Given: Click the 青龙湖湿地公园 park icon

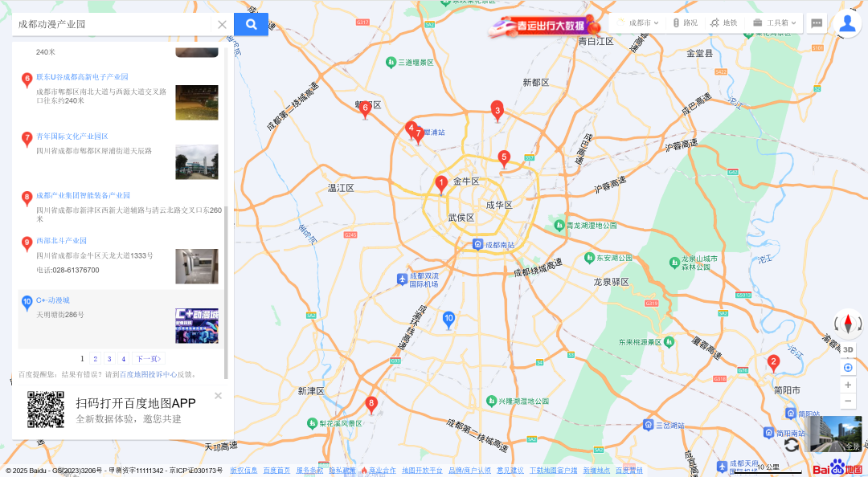Looking at the screenshot, I should [x=559, y=225].
